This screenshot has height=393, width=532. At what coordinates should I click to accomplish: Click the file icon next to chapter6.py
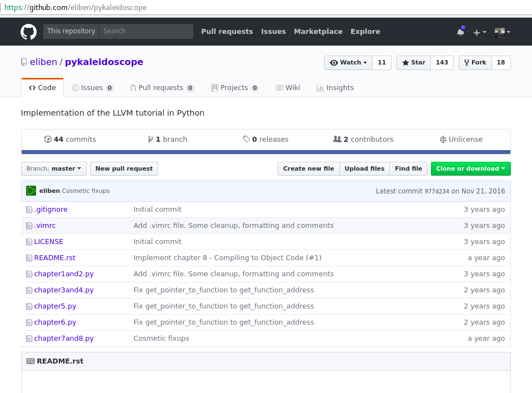tap(29, 322)
